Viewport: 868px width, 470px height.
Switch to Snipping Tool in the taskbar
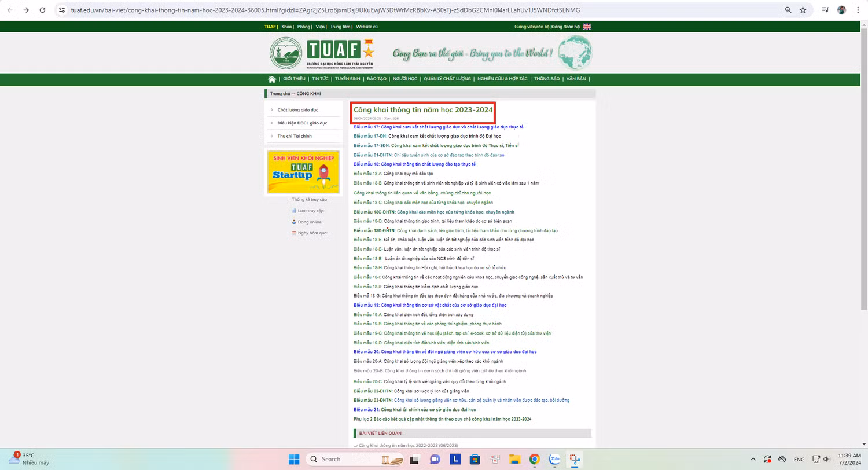(x=574, y=459)
